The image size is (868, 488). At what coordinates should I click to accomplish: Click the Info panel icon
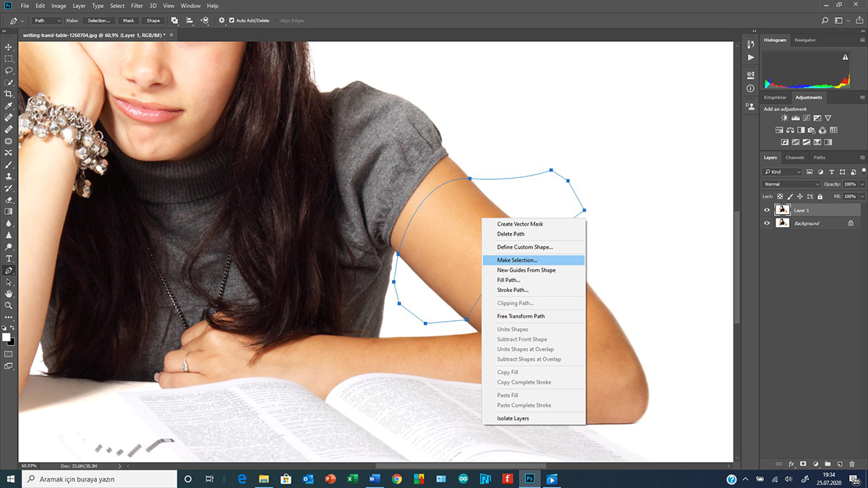click(x=750, y=88)
